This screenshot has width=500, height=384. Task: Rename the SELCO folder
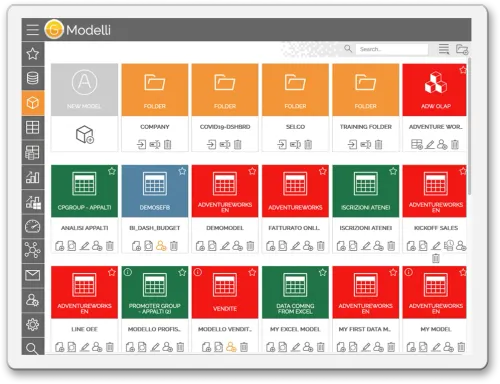[295, 145]
